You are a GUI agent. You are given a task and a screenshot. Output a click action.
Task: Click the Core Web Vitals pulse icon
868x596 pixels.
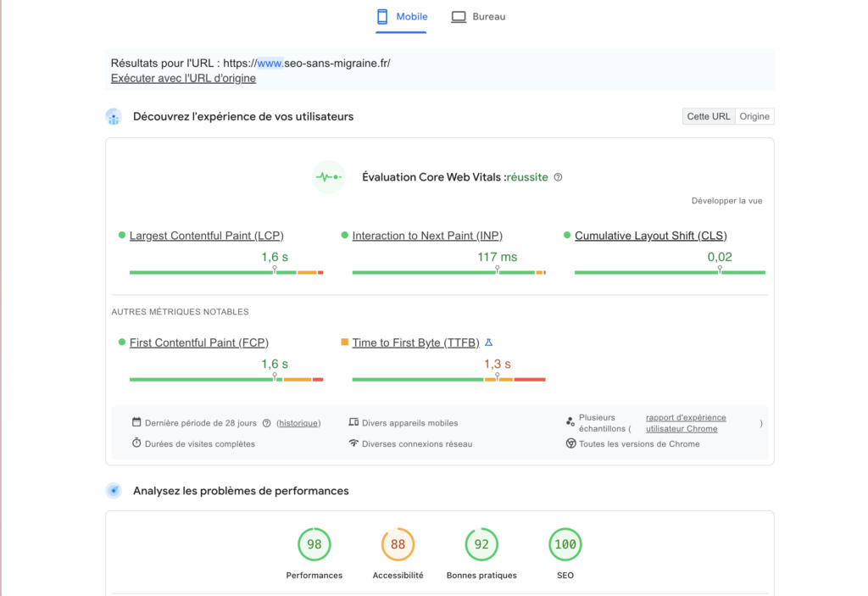coord(328,177)
